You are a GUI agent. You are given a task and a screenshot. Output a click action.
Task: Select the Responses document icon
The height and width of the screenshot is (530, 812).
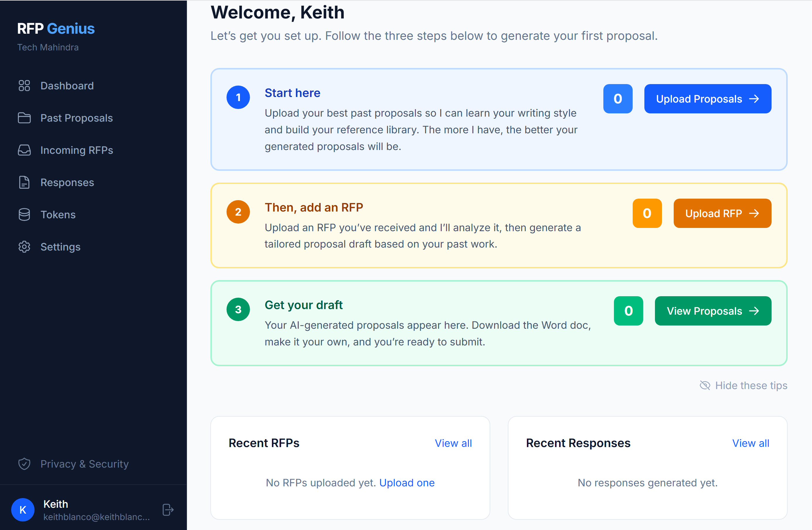tap(24, 182)
